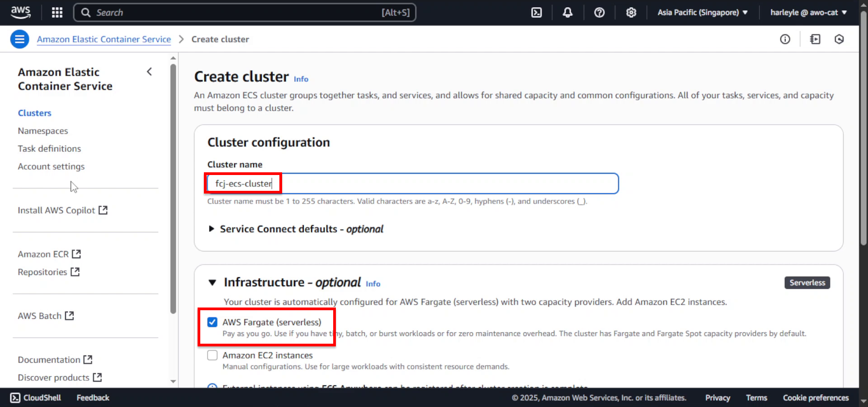Click the top Search input box
The height and width of the screenshot is (407, 868).
click(x=245, y=13)
